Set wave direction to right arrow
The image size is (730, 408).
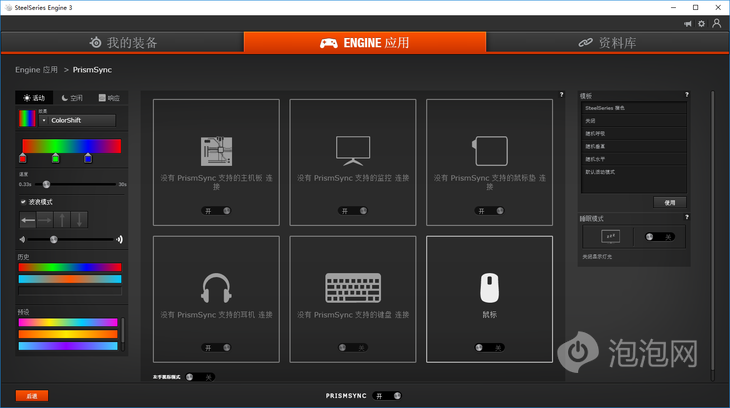point(45,220)
